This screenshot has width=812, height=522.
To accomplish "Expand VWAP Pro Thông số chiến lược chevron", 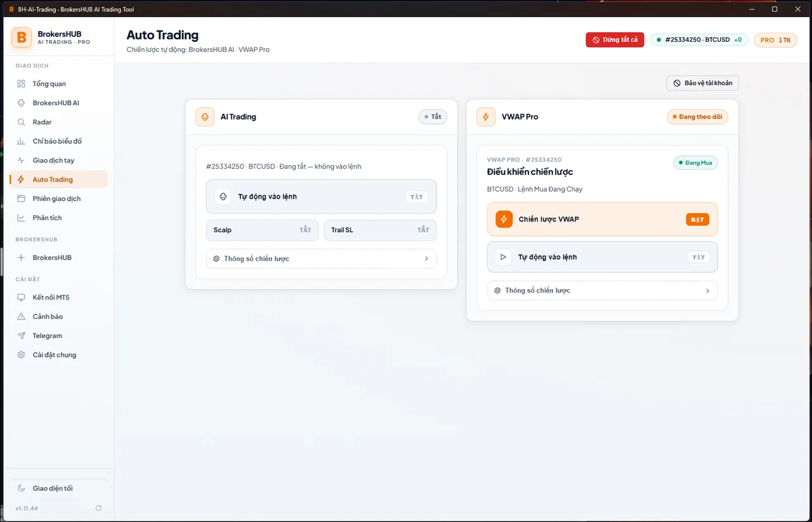I will point(707,290).
